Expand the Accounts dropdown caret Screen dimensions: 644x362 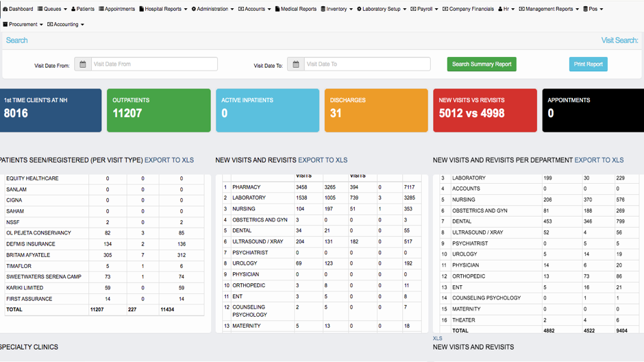[269, 10]
